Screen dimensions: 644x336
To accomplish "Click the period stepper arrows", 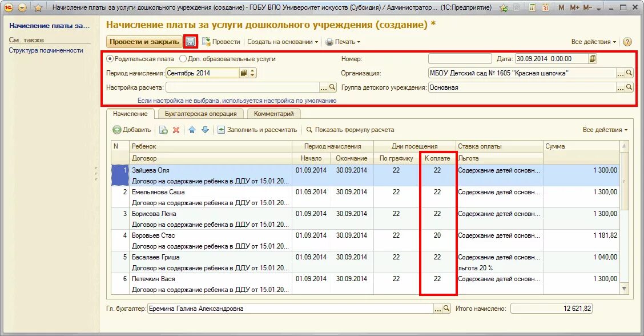I will pyautogui.click(x=252, y=73).
